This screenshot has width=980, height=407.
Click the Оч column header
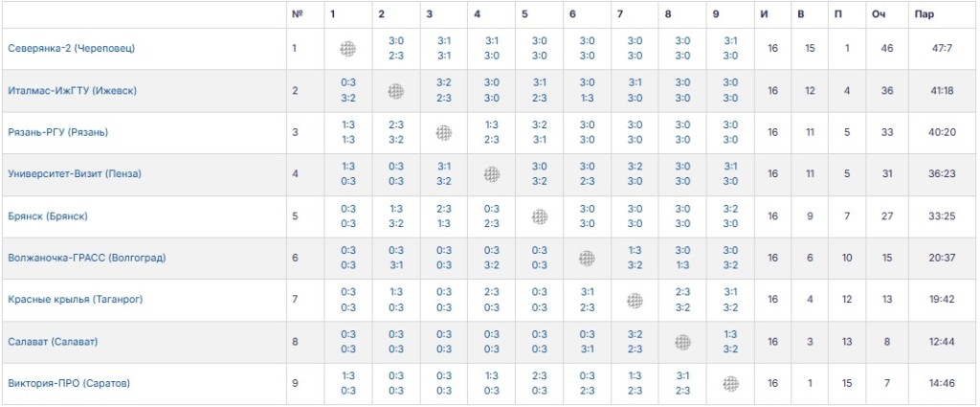coord(879,14)
